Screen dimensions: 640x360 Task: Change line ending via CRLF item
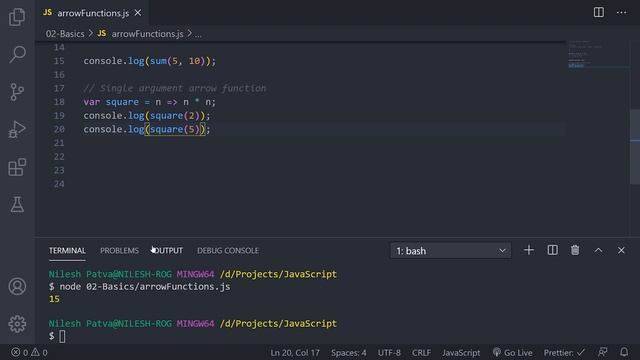click(x=421, y=353)
